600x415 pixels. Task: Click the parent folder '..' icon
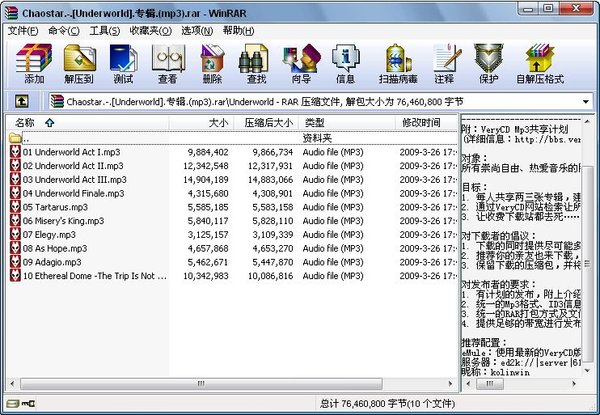(x=15, y=138)
